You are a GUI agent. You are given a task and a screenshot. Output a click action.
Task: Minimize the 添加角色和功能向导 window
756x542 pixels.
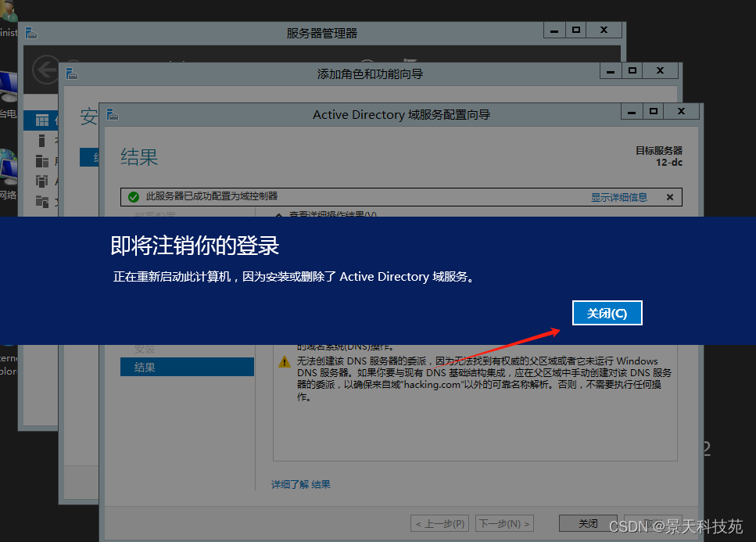coord(611,71)
